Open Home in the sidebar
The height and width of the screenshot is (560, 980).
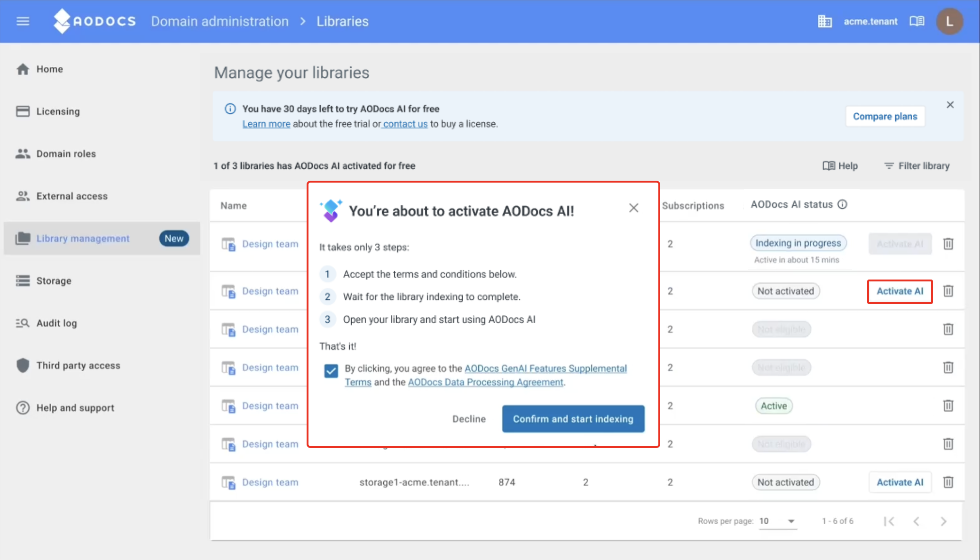pos(102,69)
